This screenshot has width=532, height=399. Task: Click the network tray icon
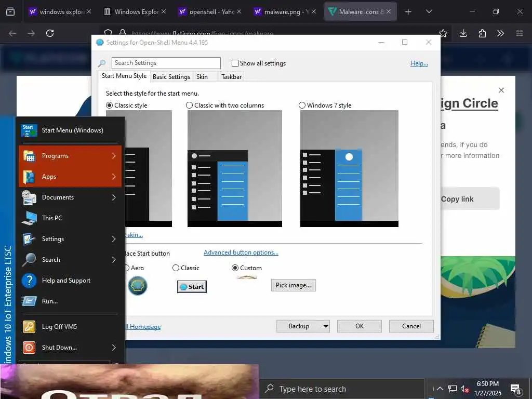[x=453, y=389]
